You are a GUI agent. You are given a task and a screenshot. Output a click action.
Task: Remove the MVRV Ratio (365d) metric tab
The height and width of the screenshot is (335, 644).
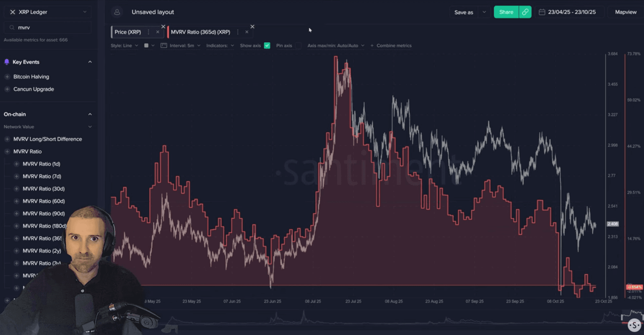[x=247, y=32]
